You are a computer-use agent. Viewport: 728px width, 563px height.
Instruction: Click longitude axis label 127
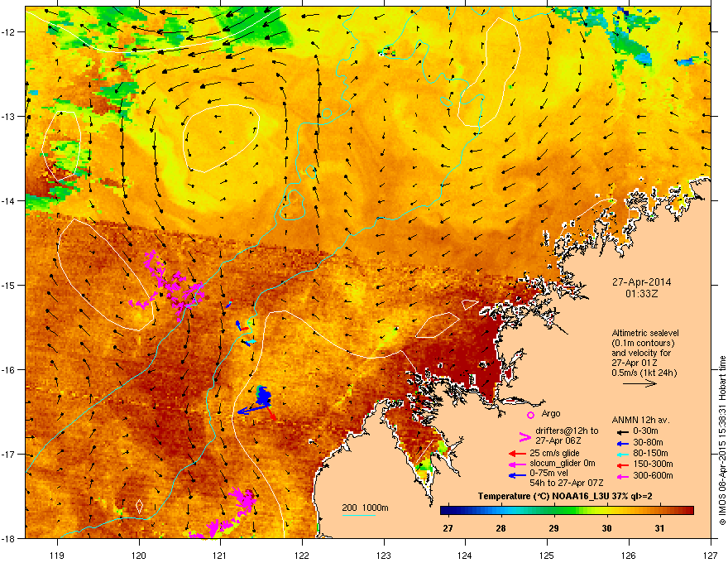711,555
